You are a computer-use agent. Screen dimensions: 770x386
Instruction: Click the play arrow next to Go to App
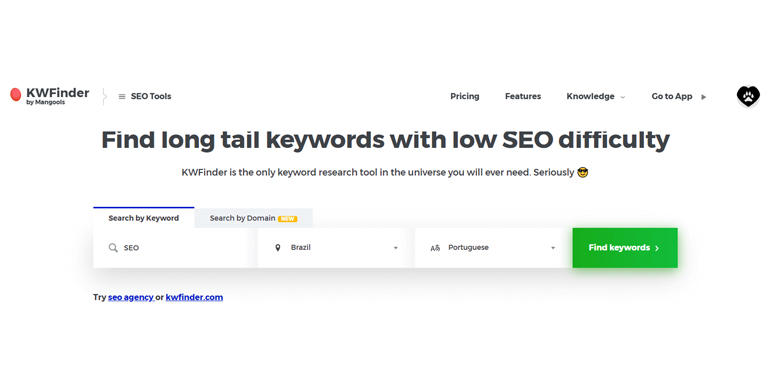tap(703, 97)
